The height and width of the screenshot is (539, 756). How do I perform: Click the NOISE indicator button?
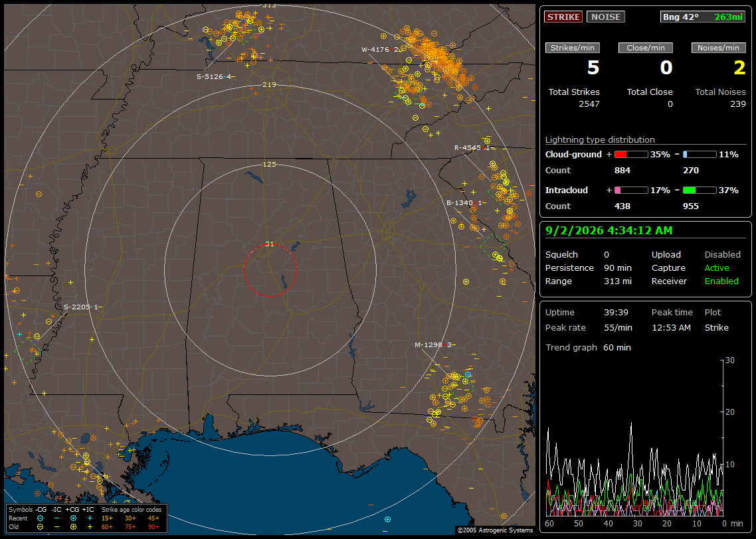(x=606, y=17)
